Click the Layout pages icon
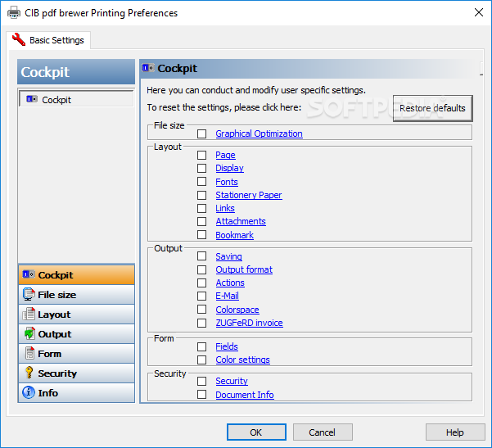Viewport: 492px width, 448px height. click(x=29, y=315)
